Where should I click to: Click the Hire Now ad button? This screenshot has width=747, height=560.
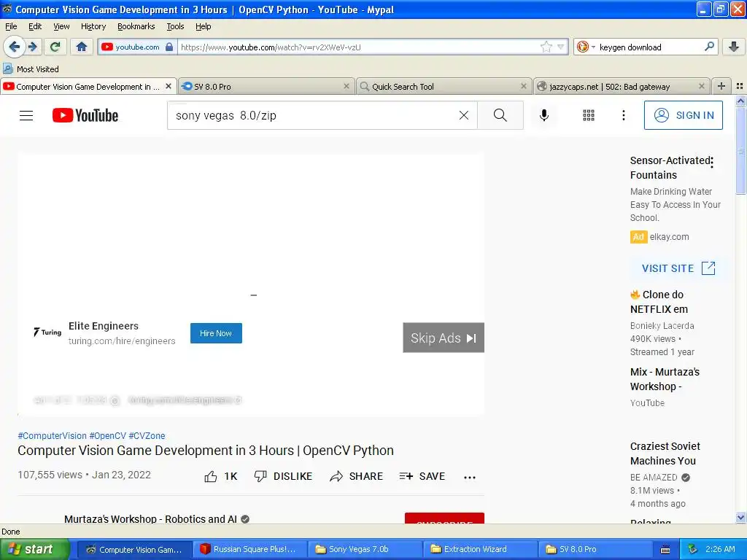(x=216, y=333)
